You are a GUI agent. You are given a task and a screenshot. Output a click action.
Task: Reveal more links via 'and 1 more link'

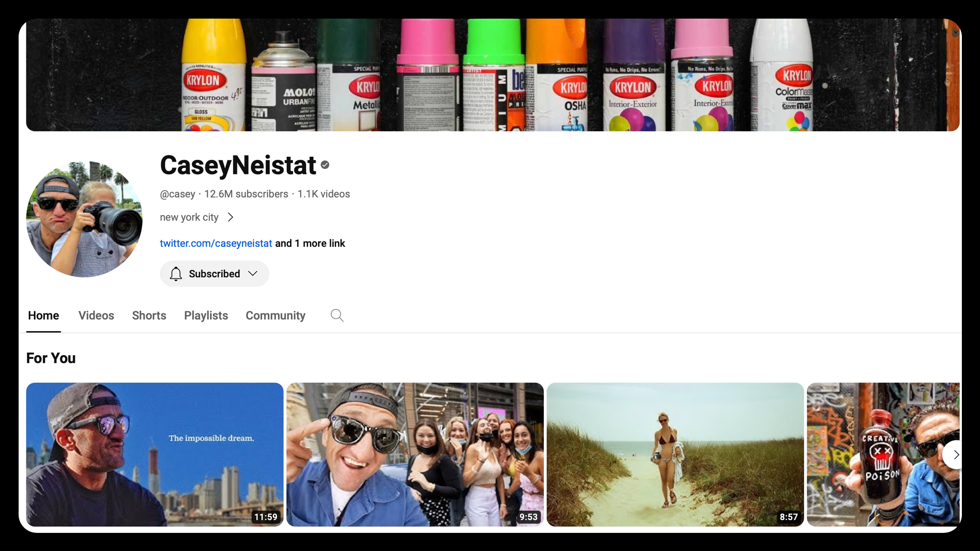[310, 243]
